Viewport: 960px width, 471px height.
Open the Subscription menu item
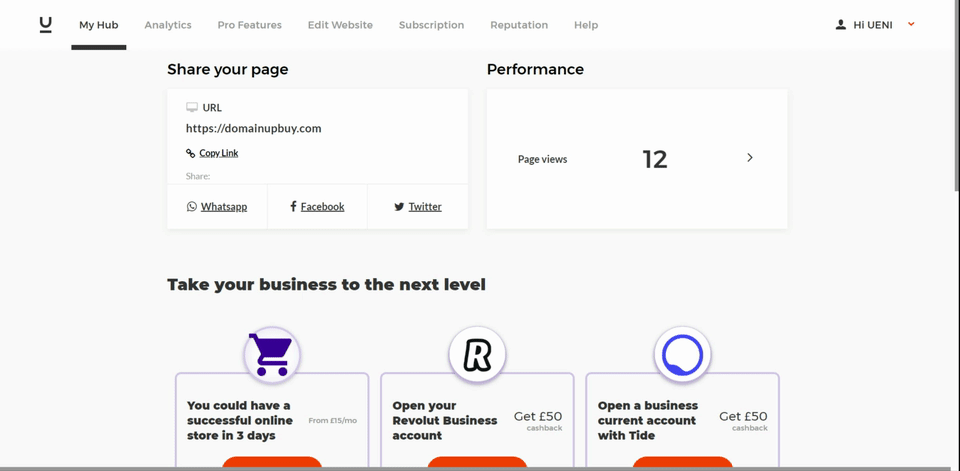tap(432, 25)
